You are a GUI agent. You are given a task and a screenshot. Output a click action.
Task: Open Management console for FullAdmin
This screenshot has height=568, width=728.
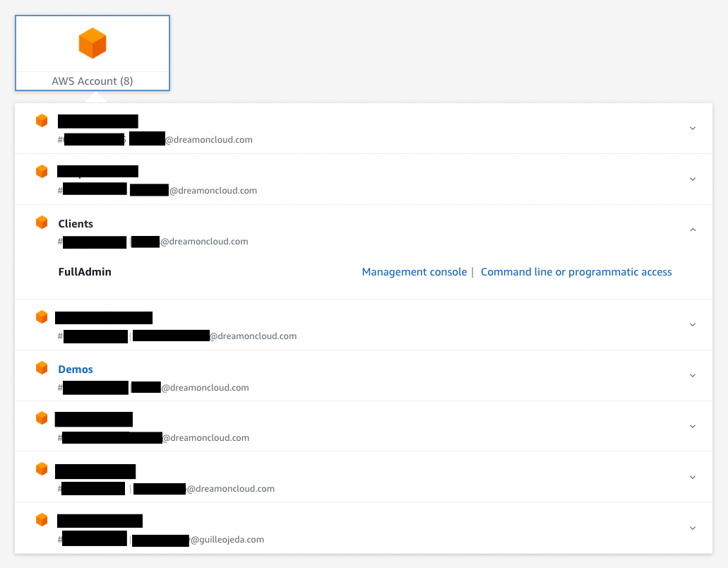click(x=414, y=272)
